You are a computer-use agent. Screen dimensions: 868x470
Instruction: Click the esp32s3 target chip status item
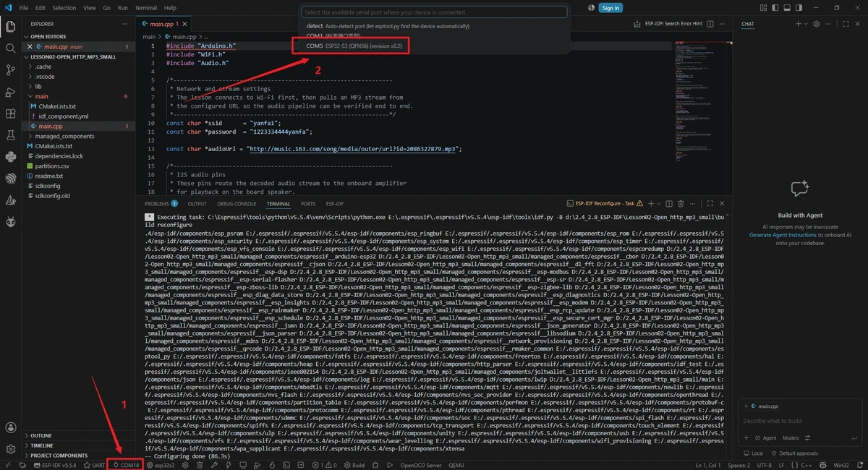161,465
